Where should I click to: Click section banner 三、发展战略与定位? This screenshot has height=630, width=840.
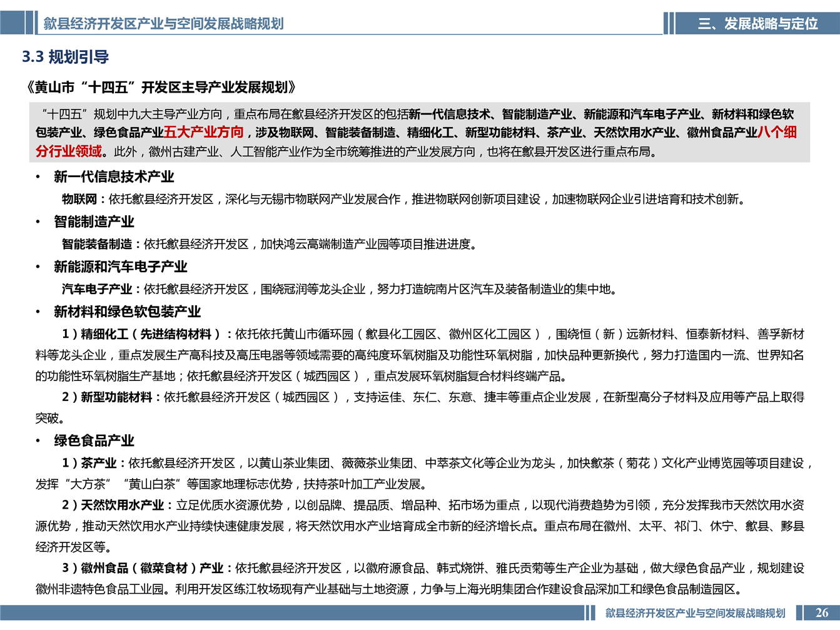coord(757,24)
